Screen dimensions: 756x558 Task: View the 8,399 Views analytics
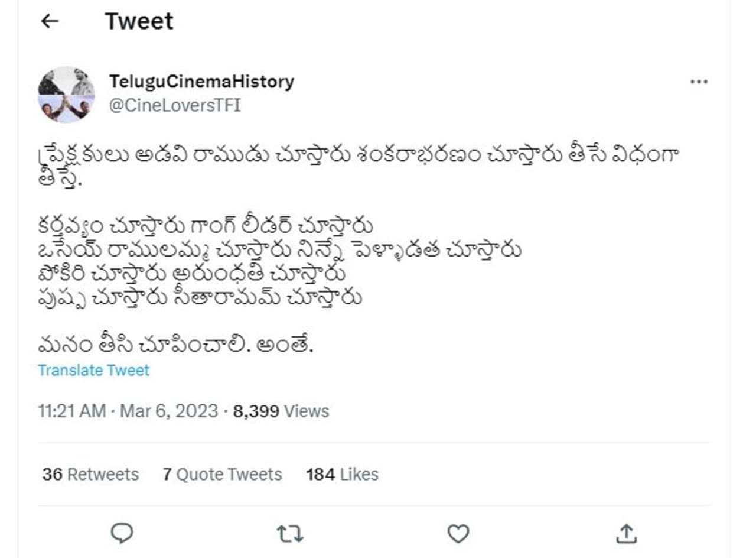(x=281, y=411)
